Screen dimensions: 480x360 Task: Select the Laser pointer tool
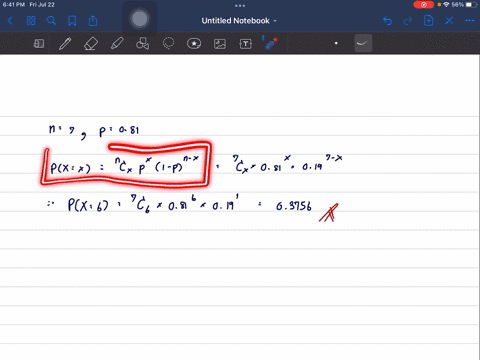[x=271, y=43]
